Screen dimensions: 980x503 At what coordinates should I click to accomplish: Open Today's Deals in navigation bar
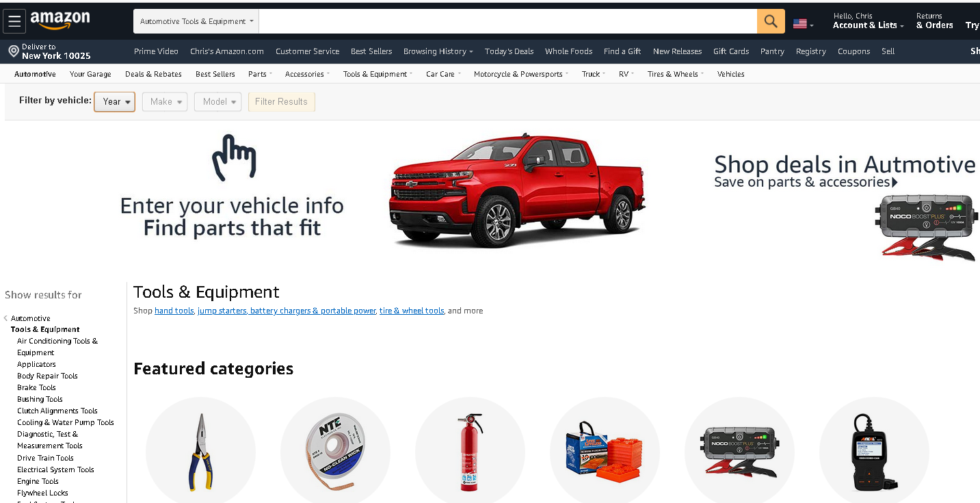point(509,51)
